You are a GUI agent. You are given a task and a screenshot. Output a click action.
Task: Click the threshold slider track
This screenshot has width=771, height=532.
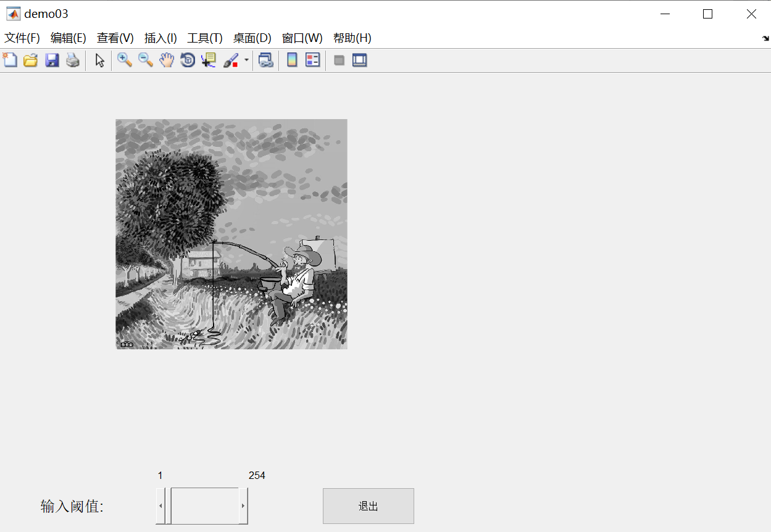click(x=205, y=506)
